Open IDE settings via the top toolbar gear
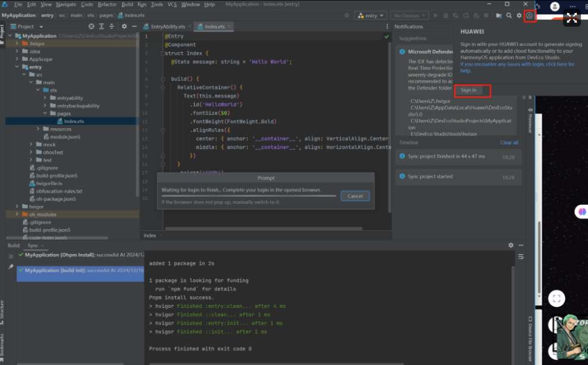This screenshot has height=365, width=588. tap(519, 16)
